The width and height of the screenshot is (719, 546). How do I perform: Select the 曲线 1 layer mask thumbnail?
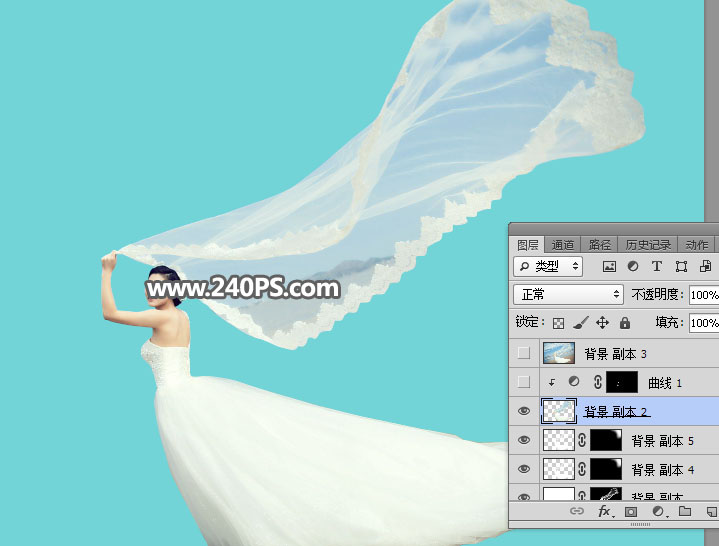[x=622, y=382]
